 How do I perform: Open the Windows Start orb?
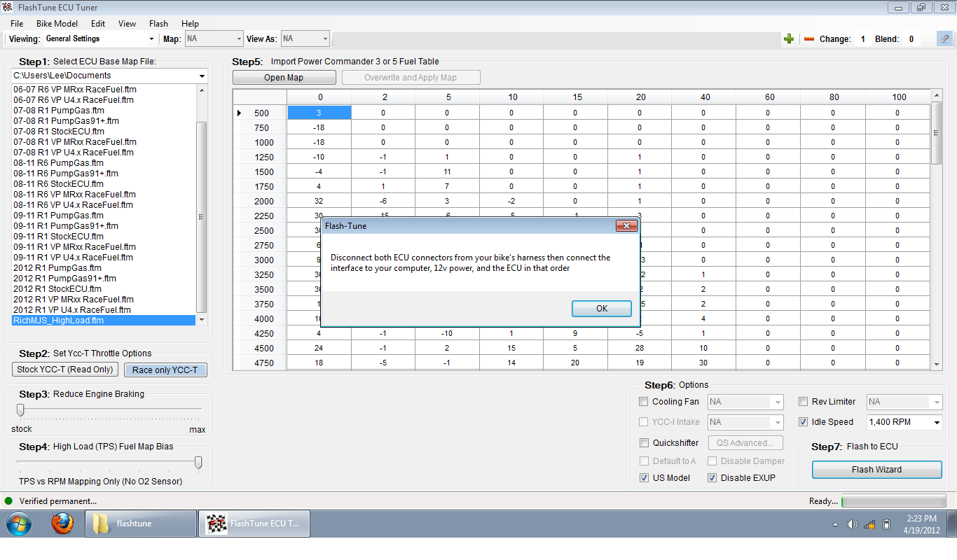19,523
